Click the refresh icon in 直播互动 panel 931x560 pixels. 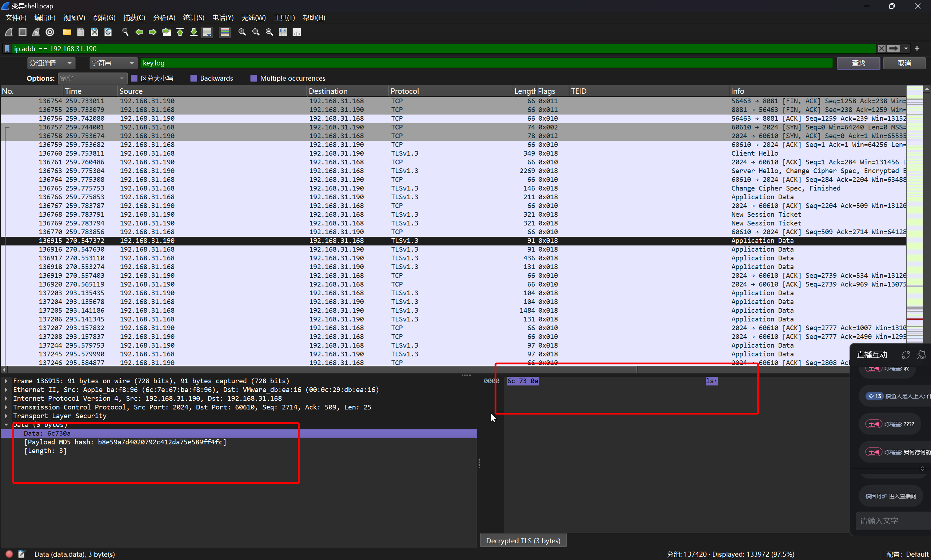point(906,355)
